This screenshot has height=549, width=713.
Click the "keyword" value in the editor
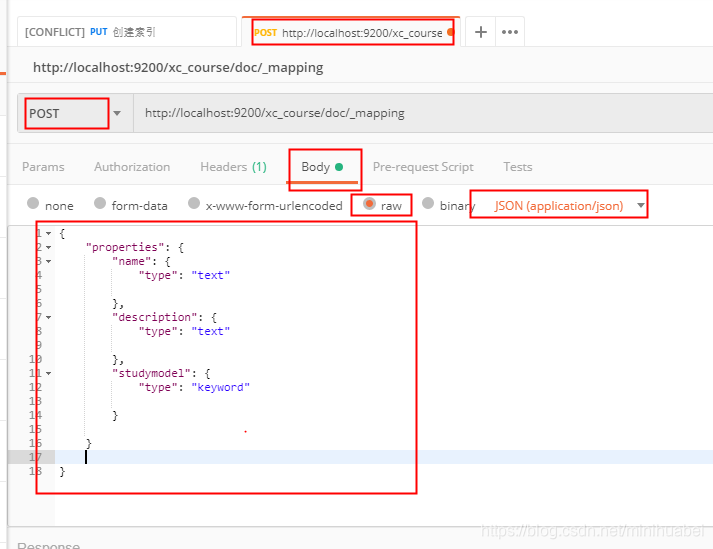coord(221,387)
